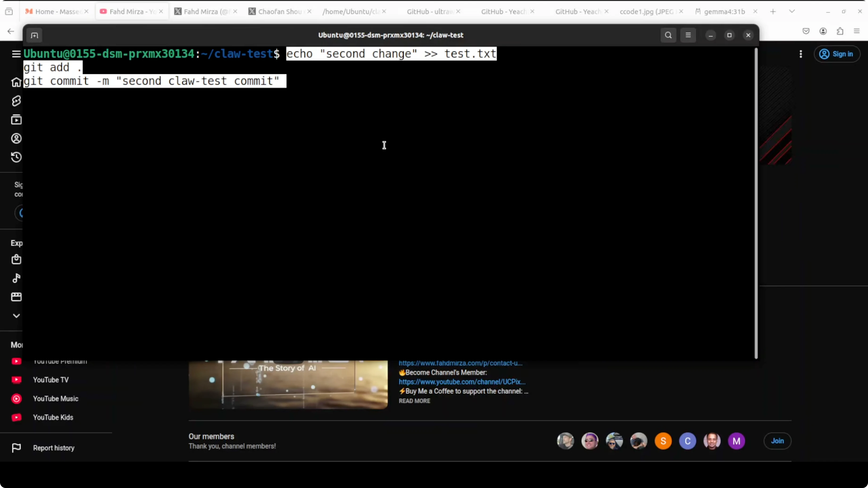The height and width of the screenshot is (488, 868).
Task: Open the History icon in the sidebar
Action: (x=16, y=157)
